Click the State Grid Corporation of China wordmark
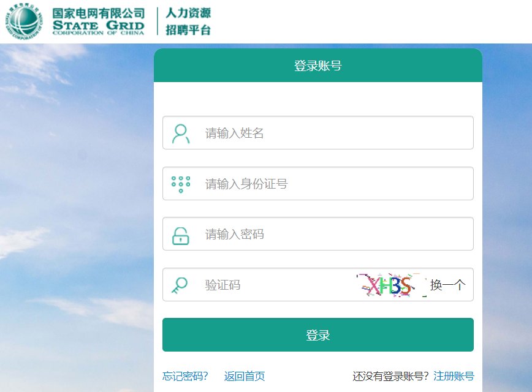Viewport: 532px width, 392px height. click(x=99, y=19)
